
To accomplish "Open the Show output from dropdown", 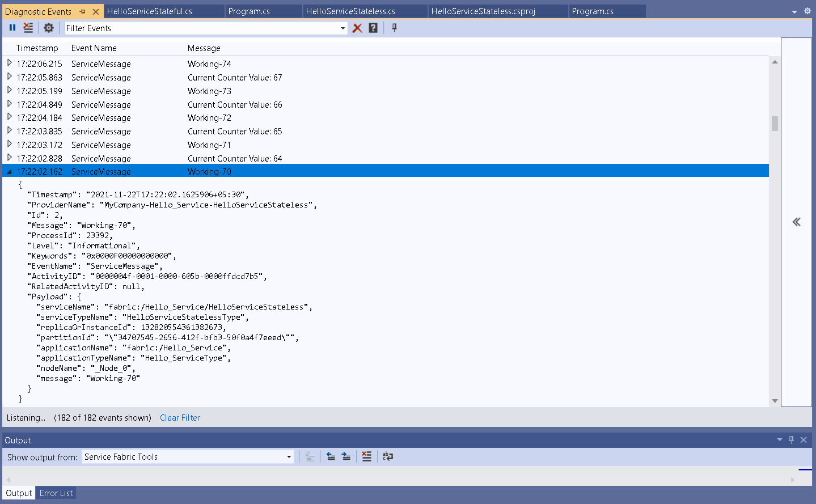I will [289, 456].
